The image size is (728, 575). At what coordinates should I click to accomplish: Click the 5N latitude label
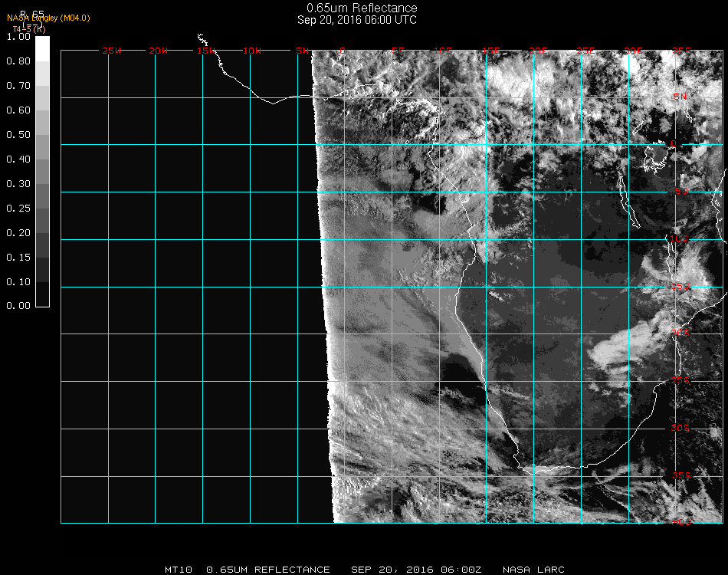(680, 97)
